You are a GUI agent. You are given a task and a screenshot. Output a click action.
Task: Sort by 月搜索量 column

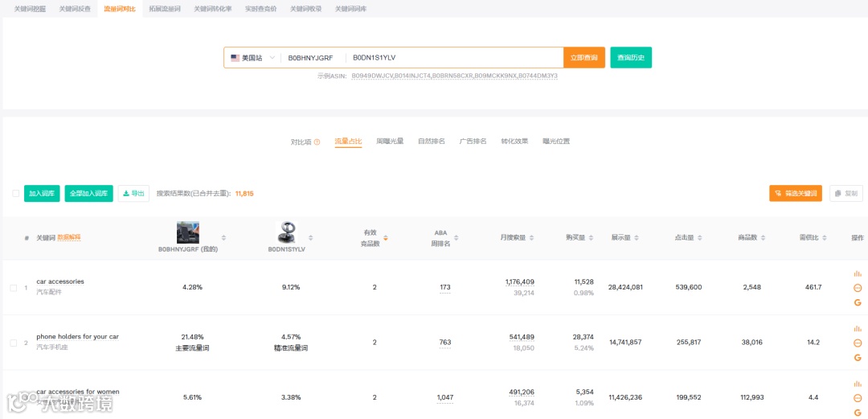(531, 238)
